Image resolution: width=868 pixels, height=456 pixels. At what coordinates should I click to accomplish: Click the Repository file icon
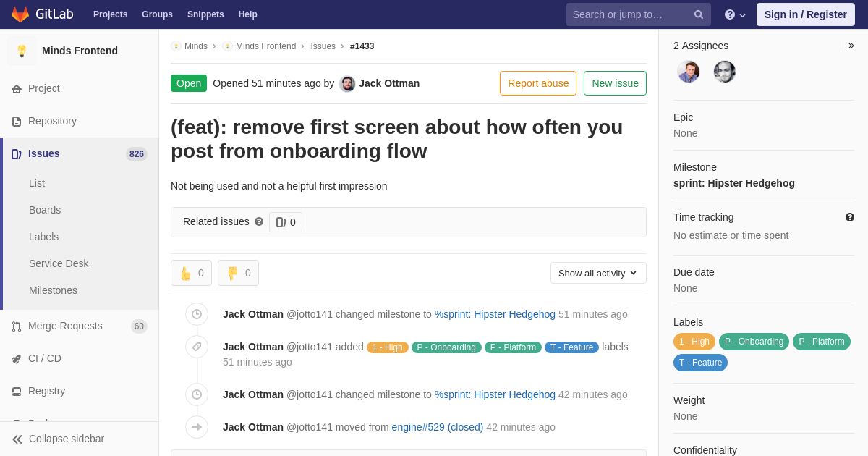click(17, 121)
